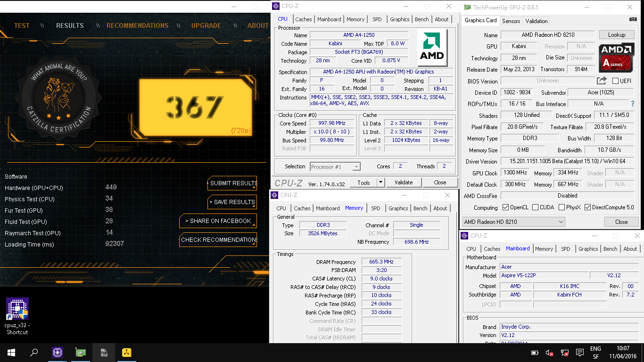Click the Close button in GPU-Z

click(x=621, y=222)
